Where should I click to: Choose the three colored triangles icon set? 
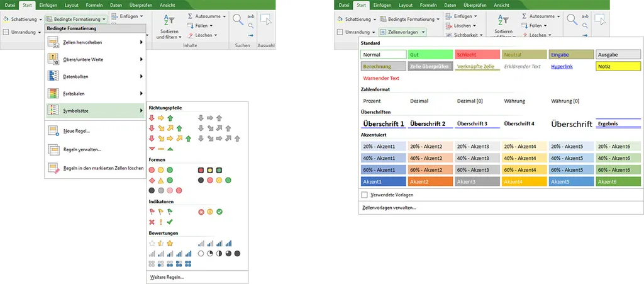coord(160,149)
